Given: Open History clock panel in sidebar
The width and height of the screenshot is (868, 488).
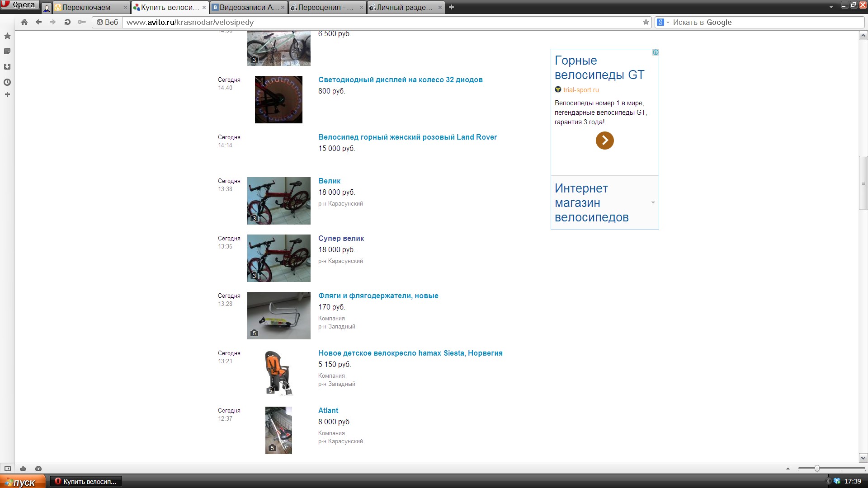Looking at the screenshot, I should point(7,82).
